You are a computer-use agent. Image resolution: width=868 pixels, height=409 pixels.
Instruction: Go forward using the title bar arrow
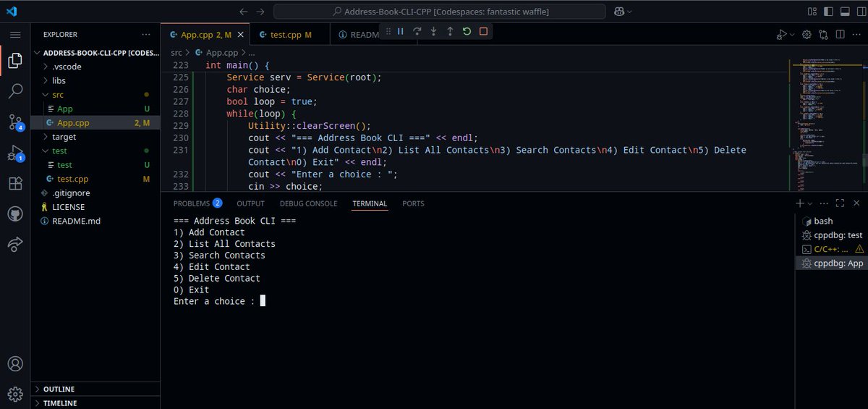[x=260, y=12]
